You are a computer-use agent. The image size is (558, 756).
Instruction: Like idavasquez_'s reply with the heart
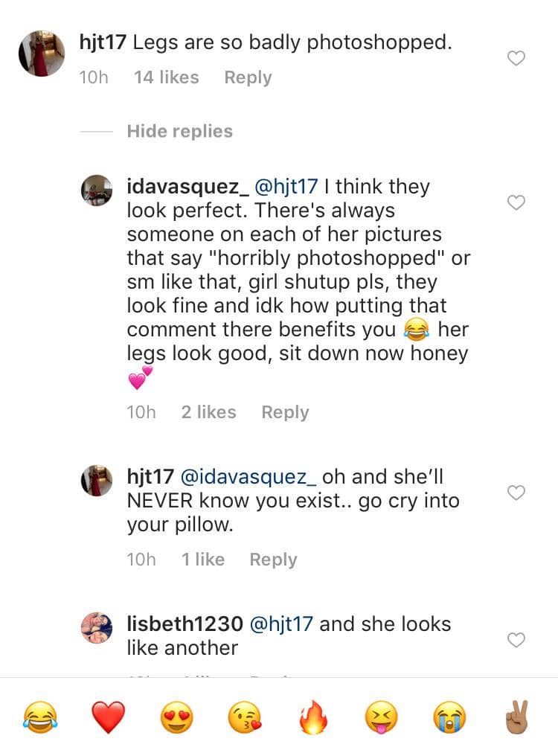pyautogui.click(x=516, y=202)
